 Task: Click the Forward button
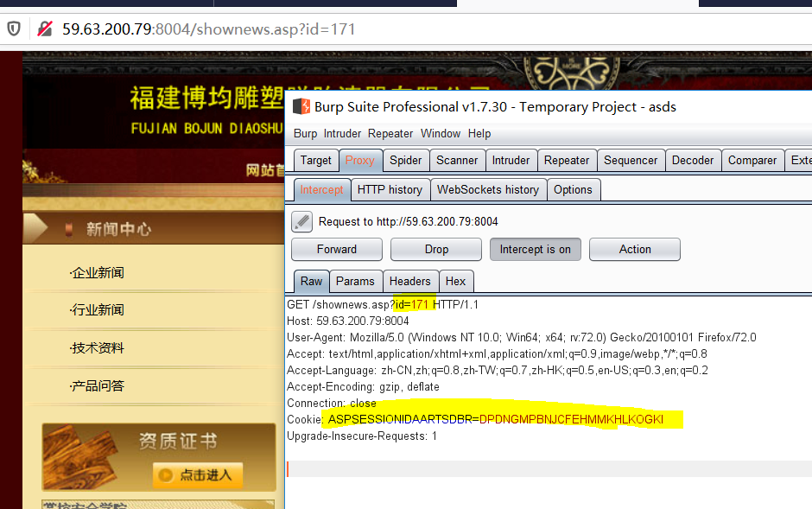[x=337, y=250]
